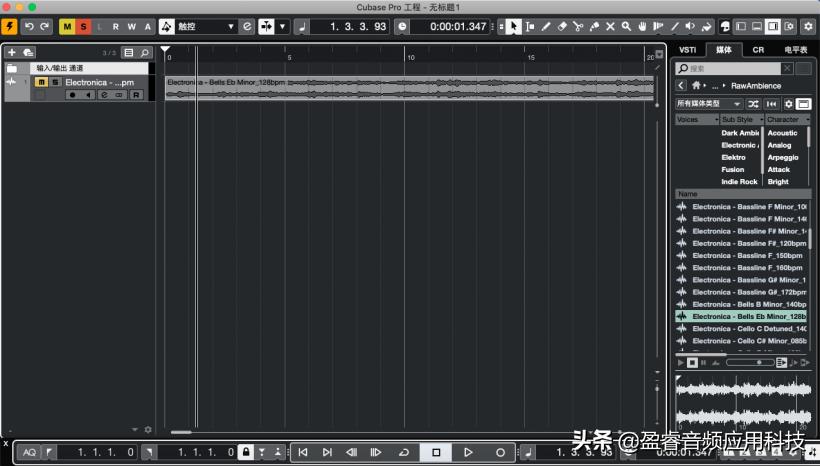Open track presets cloud icon

click(28, 53)
